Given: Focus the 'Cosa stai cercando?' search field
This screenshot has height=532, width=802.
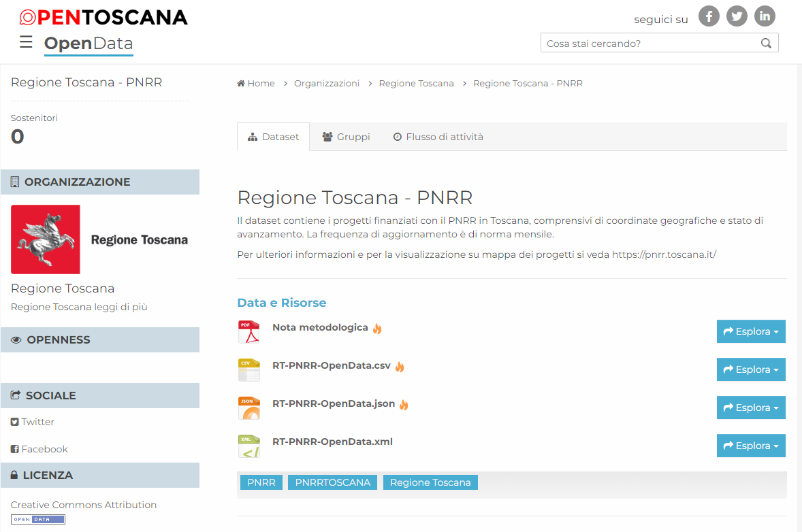Looking at the screenshot, I should click(659, 44).
